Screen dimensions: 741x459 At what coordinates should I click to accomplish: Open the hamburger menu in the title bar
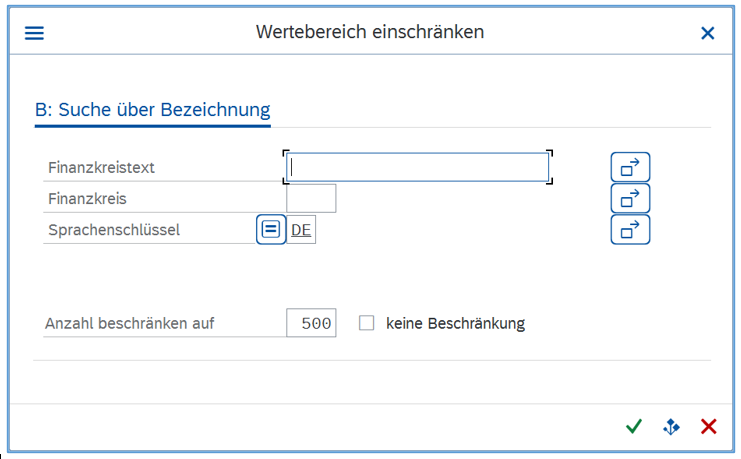tap(35, 33)
